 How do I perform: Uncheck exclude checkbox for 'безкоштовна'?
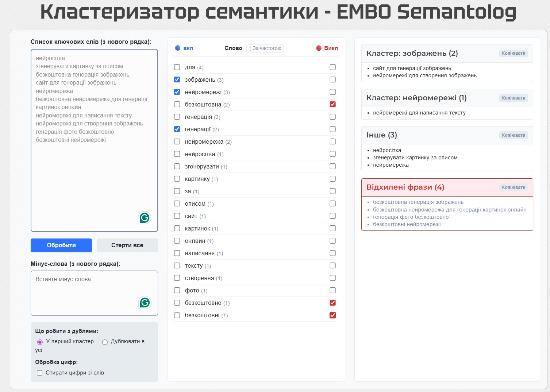pyautogui.click(x=332, y=104)
